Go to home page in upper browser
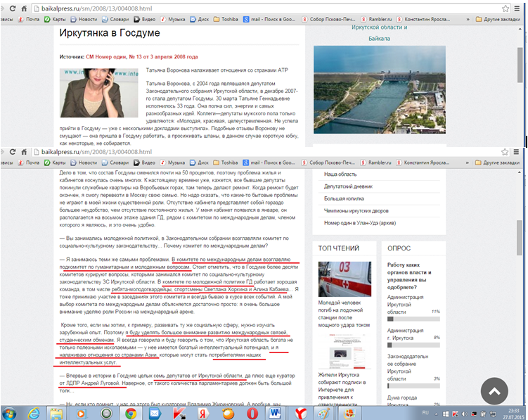 [24, 8]
